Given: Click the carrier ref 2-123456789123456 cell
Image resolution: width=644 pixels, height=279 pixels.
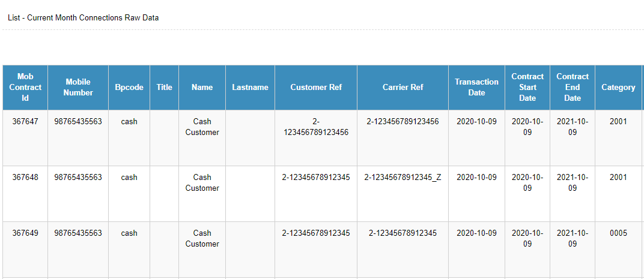Looking at the screenshot, I should [402, 121].
